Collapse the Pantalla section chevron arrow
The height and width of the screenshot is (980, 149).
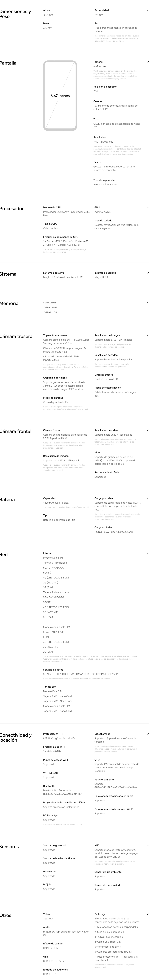pyautogui.click(x=147, y=62)
